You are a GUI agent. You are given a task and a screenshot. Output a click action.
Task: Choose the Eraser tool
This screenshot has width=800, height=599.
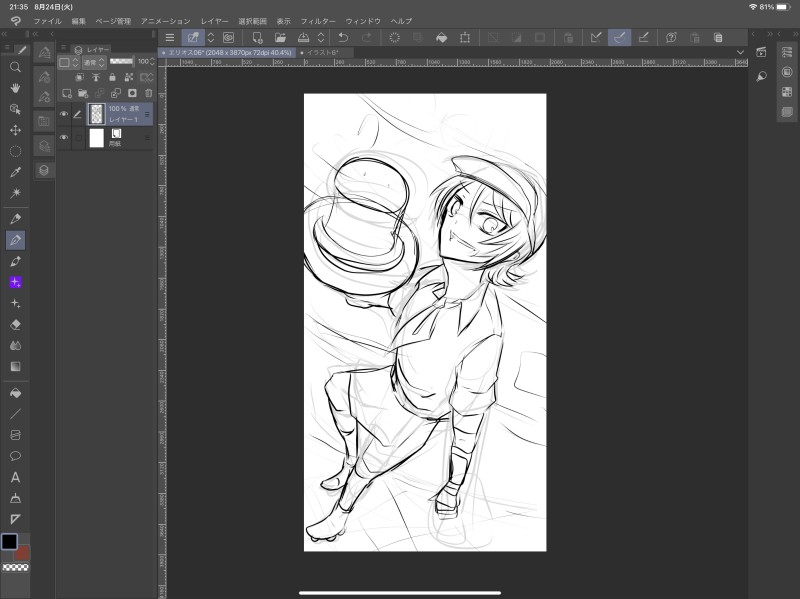[x=15, y=324]
